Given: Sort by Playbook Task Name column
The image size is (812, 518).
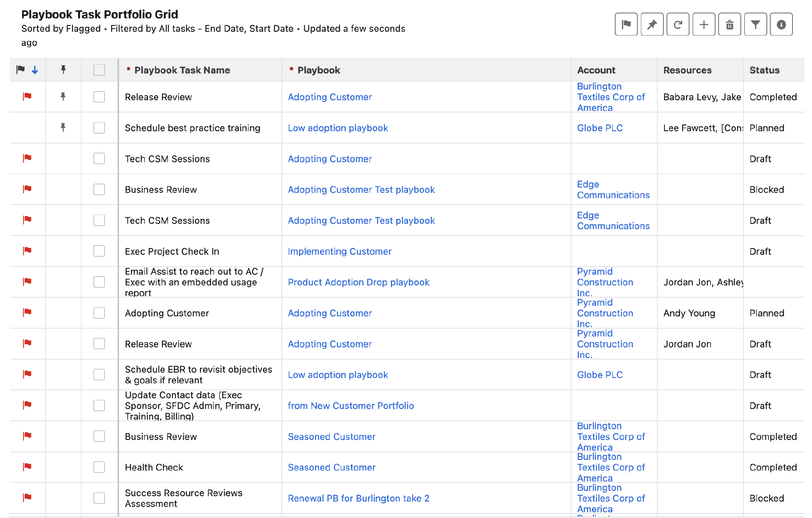Looking at the screenshot, I should point(182,70).
